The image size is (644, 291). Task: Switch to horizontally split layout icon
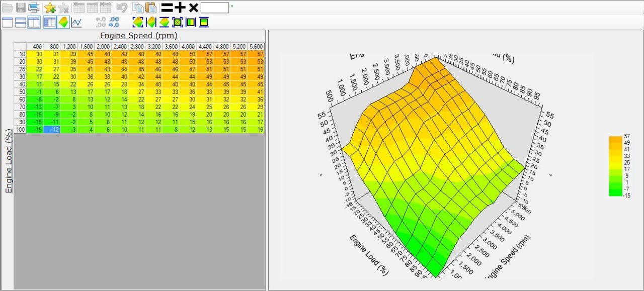click(x=21, y=22)
